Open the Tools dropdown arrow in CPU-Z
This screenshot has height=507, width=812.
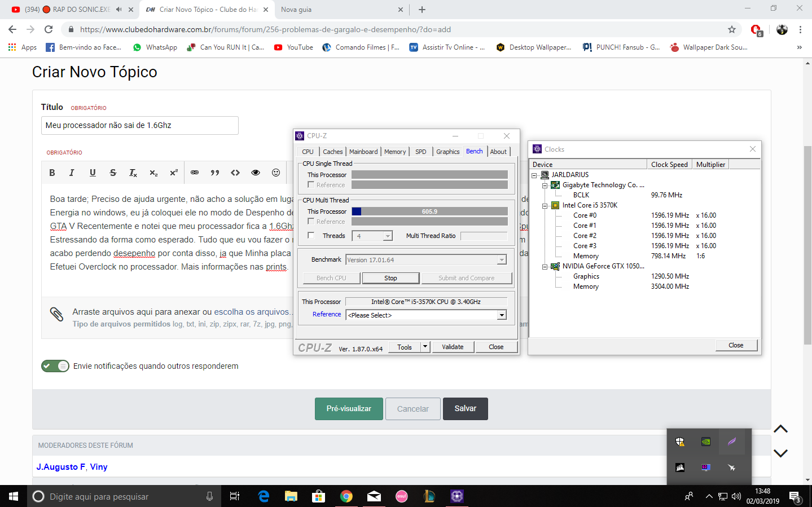pyautogui.click(x=426, y=347)
